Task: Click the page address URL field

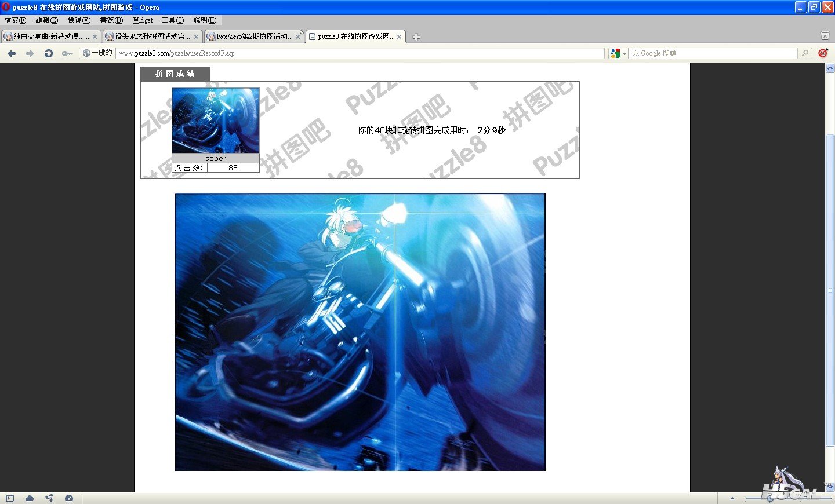Action: pyautogui.click(x=360, y=53)
